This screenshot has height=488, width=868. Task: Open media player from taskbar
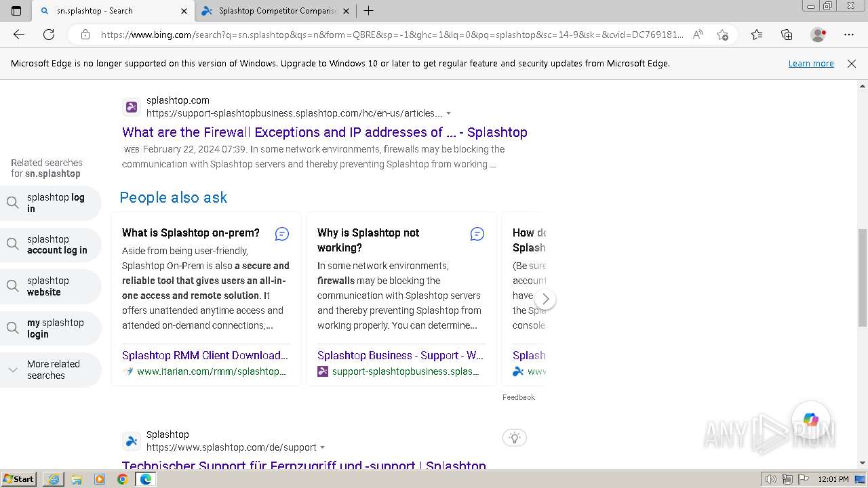point(100,479)
